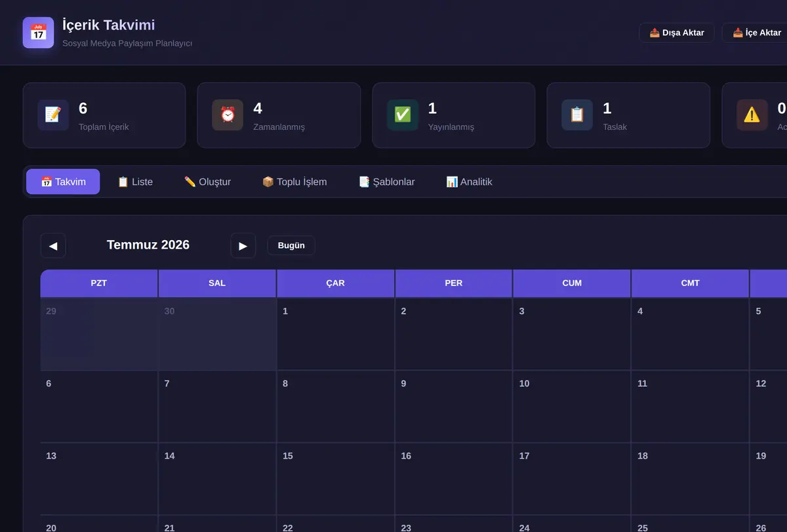Click the green checkmark icon on Yayınlanmış card
This screenshot has width=787, height=532.
point(403,115)
